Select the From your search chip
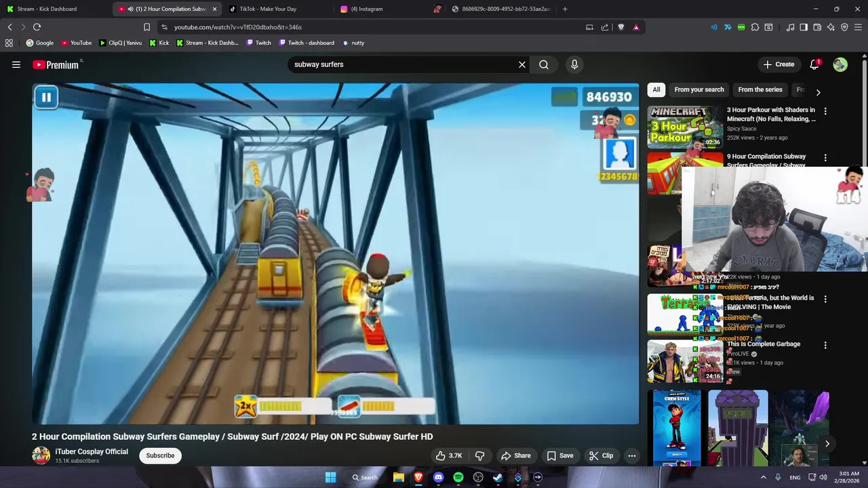868x488 pixels. 699,89
